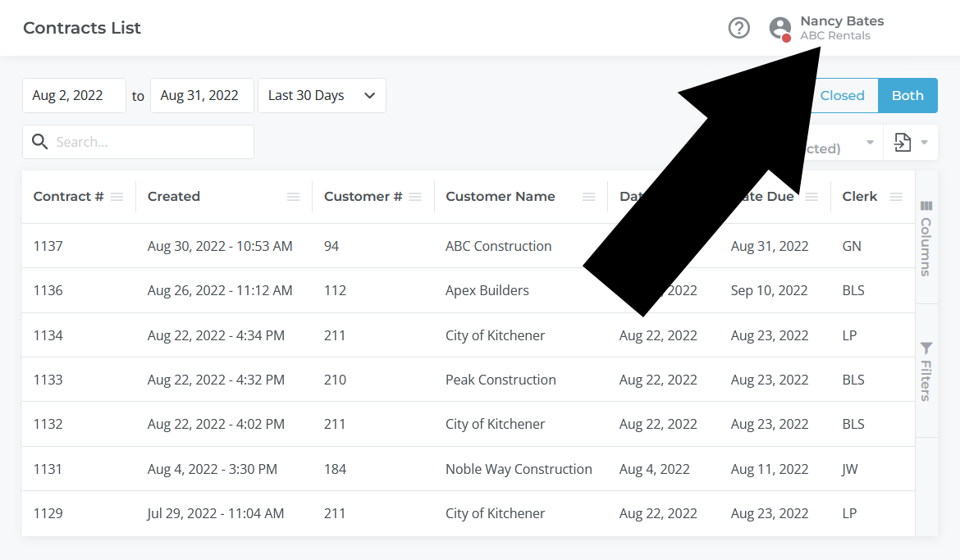Open contract 1137 for ABC Construction
The image size is (960, 560).
(48, 246)
